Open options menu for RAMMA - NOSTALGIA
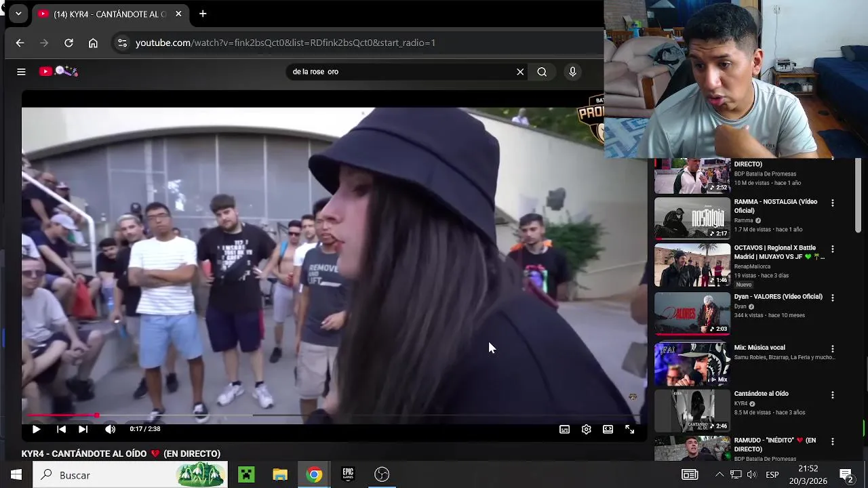The height and width of the screenshot is (488, 868). [x=833, y=203]
